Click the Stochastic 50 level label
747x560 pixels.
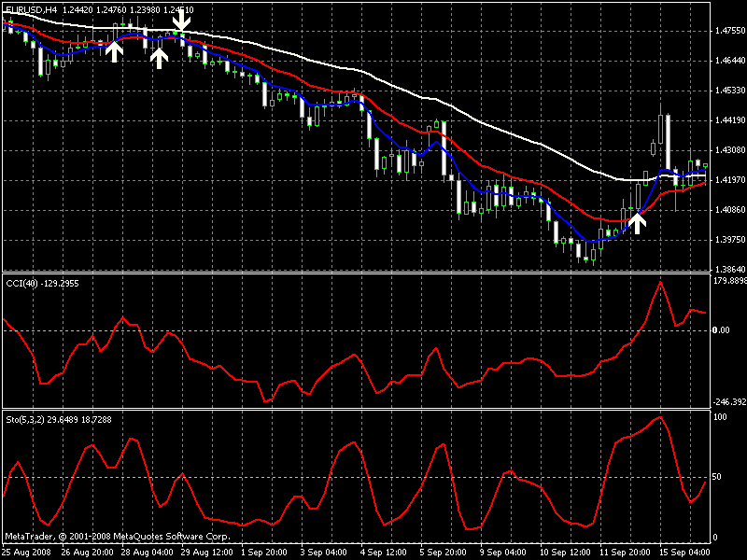click(718, 477)
